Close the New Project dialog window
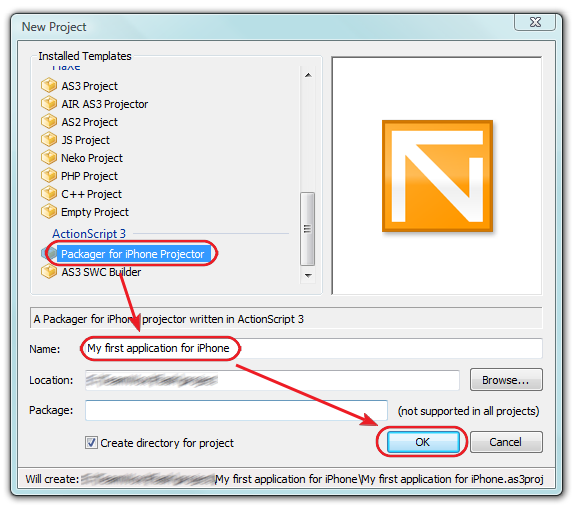Viewport: 576px width, 509px height. [x=535, y=22]
